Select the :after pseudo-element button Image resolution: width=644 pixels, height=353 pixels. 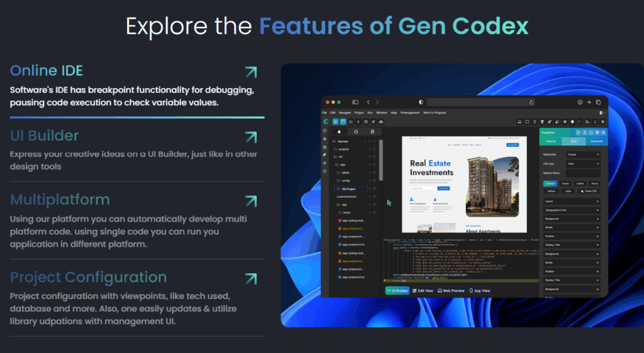[568, 191]
